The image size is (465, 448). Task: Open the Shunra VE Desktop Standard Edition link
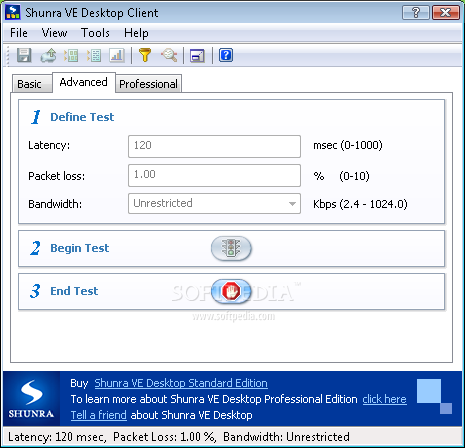click(181, 383)
